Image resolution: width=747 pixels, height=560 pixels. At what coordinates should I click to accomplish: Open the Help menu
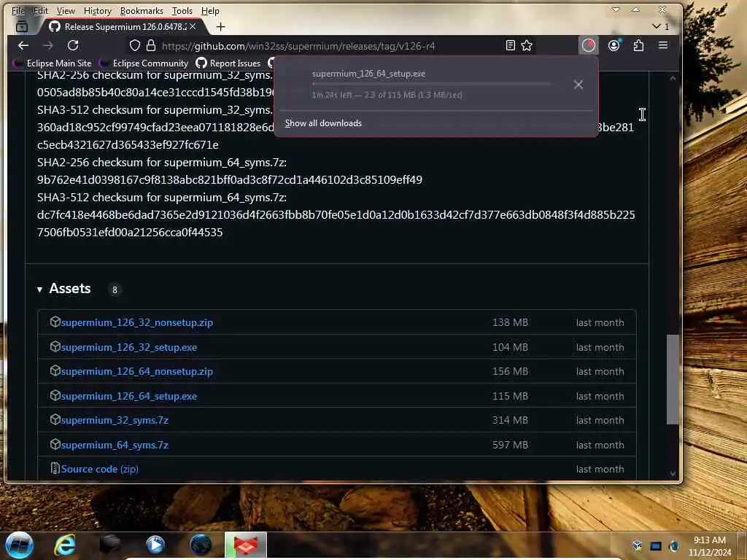point(210,10)
